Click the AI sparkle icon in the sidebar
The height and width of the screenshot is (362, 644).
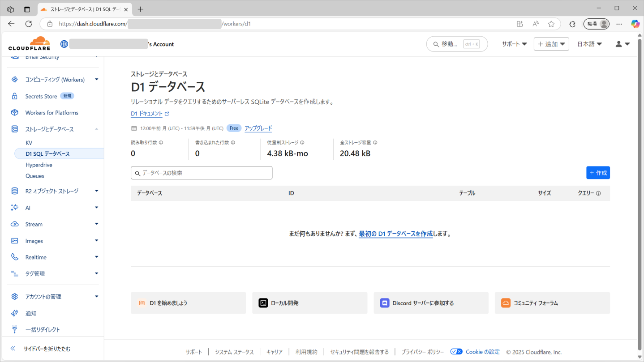point(15,208)
